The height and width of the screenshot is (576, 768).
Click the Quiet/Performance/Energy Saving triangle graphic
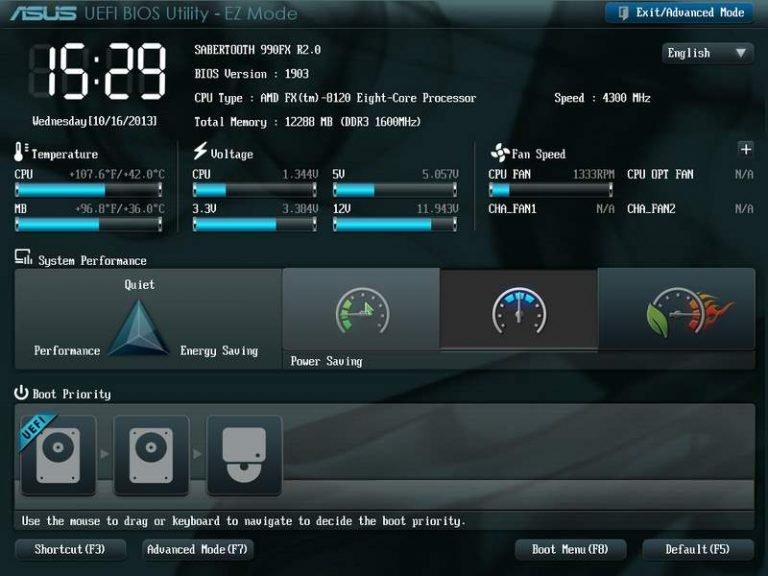(139, 327)
